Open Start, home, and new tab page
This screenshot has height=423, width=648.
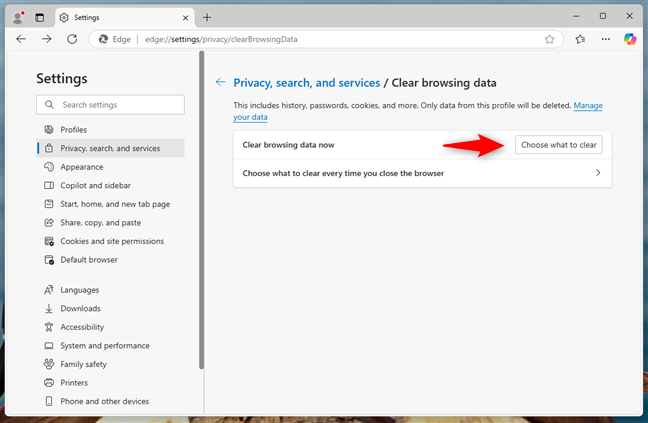coord(110,204)
